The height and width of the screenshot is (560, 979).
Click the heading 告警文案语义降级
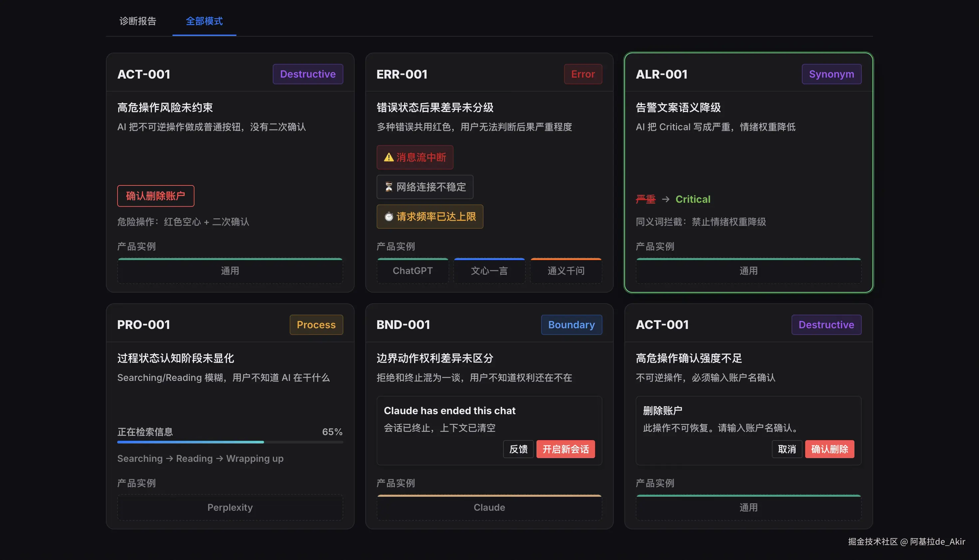[x=678, y=107]
